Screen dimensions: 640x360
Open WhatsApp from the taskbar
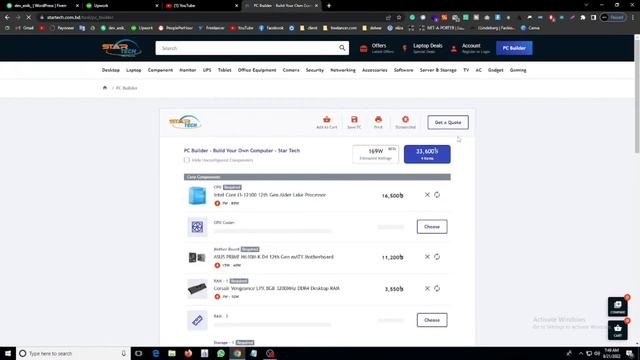pos(221,353)
